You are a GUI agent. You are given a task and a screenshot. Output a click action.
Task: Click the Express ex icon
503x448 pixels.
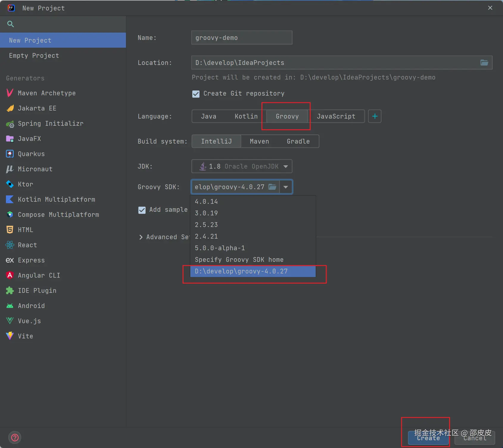coord(10,260)
